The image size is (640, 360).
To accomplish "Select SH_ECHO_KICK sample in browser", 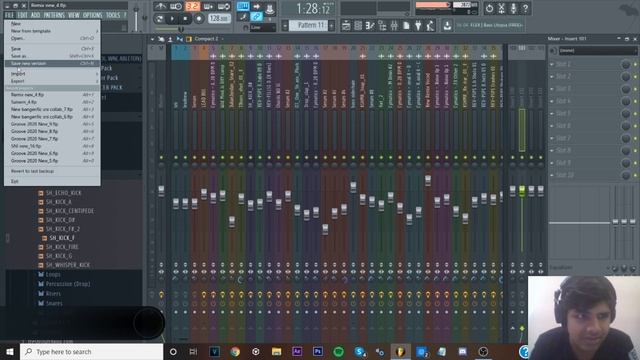I will tap(63, 193).
